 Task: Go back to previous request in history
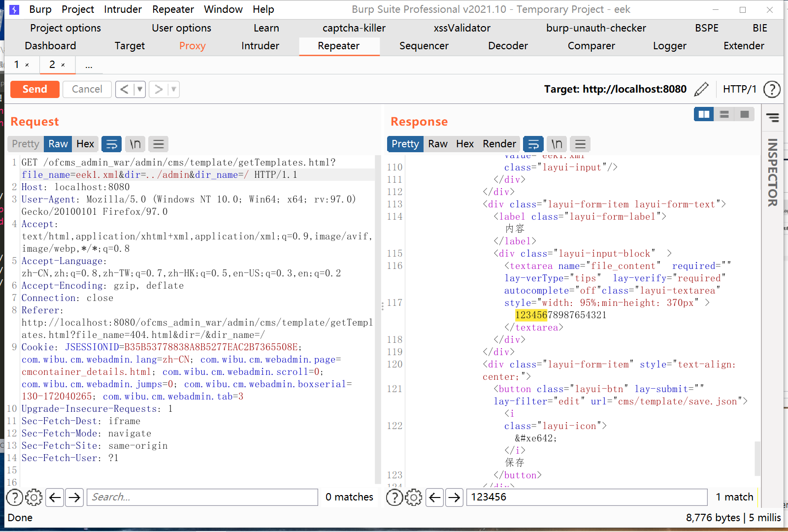pos(125,89)
